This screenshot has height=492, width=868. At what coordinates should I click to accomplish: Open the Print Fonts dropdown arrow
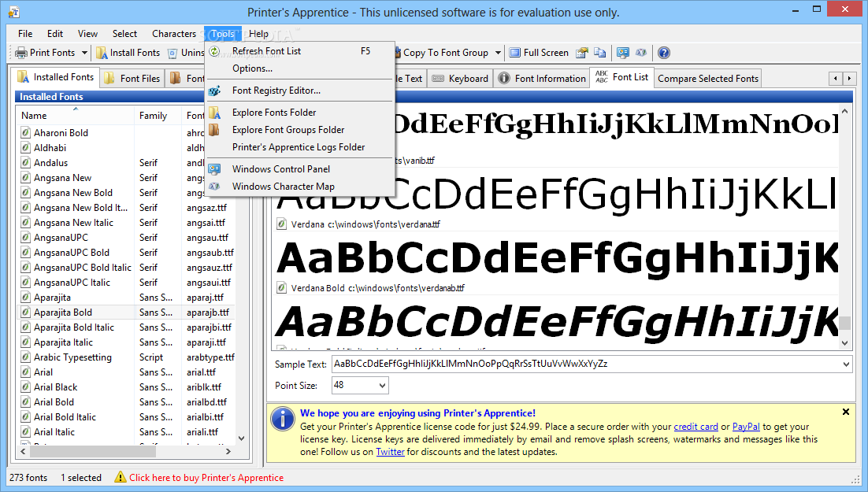click(84, 53)
